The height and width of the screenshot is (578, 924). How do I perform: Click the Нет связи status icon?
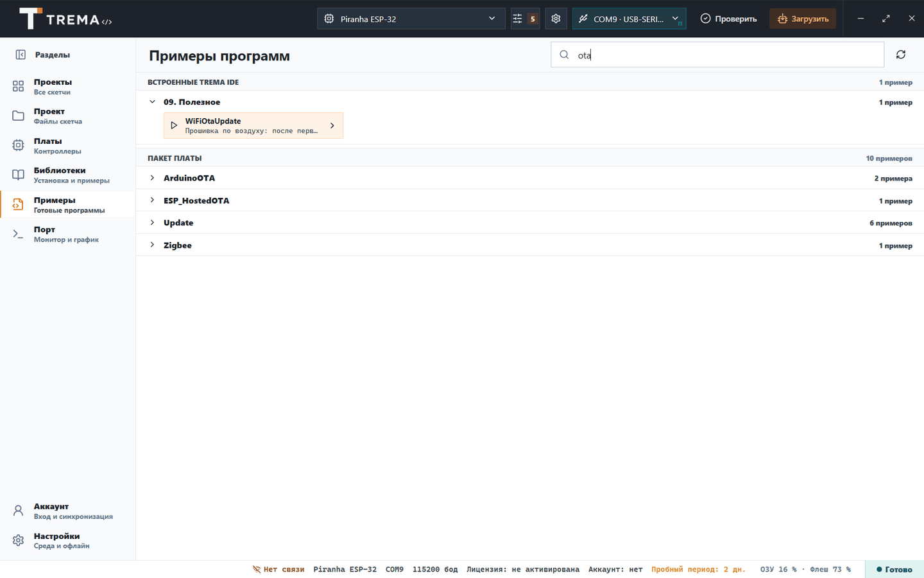click(257, 569)
